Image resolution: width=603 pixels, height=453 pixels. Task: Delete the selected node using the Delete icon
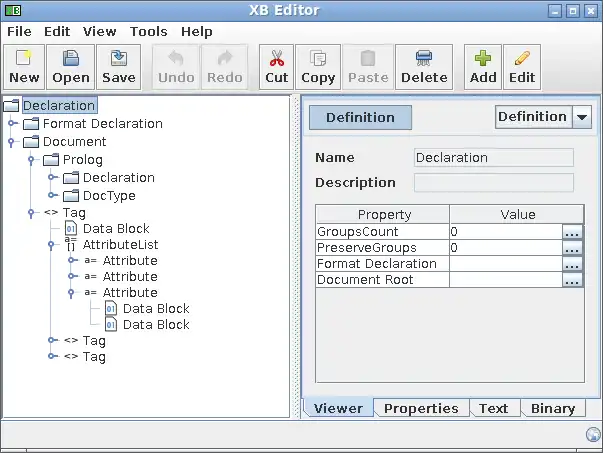424,66
